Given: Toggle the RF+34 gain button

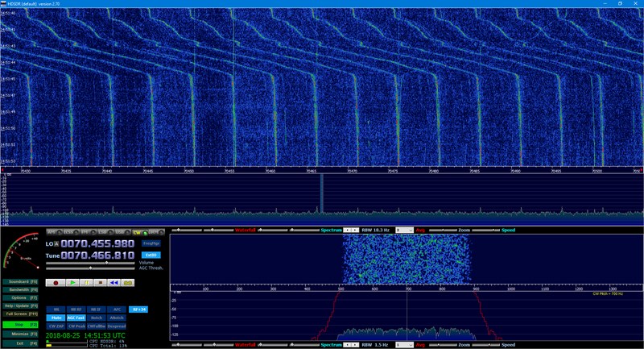Looking at the screenshot, I should click(138, 310).
